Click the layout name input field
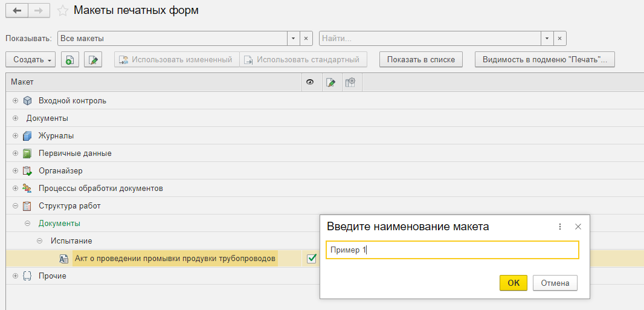This screenshot has height=310, width=644. 452,250
